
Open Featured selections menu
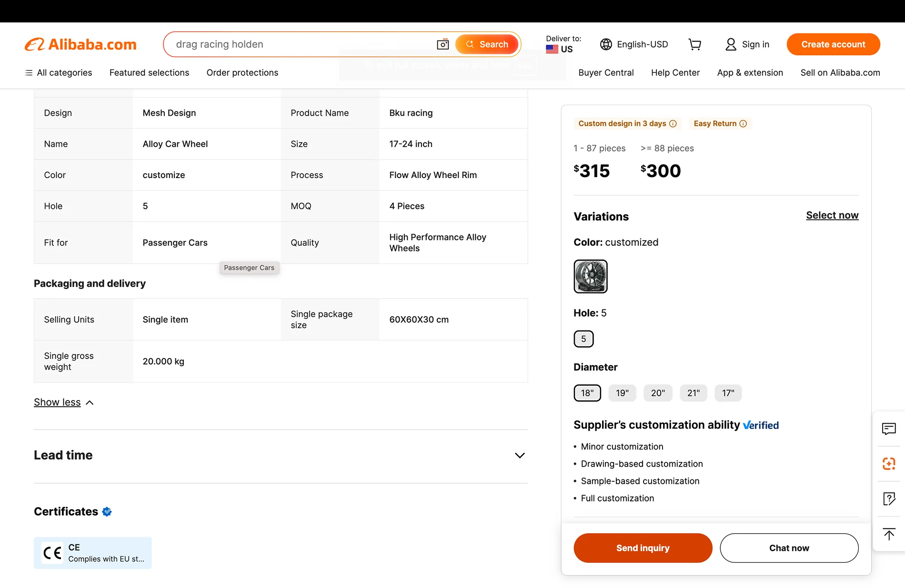149,72
